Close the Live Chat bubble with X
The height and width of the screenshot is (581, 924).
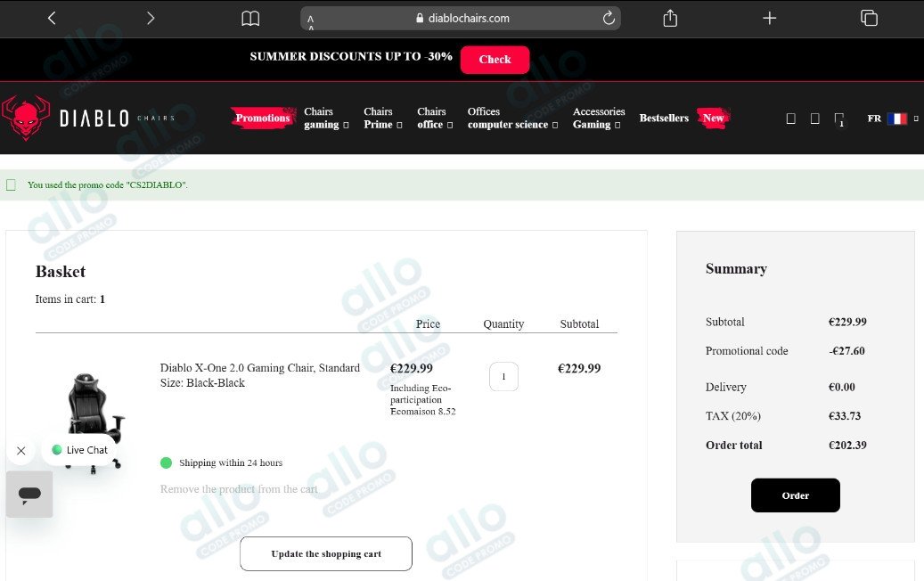21,451
